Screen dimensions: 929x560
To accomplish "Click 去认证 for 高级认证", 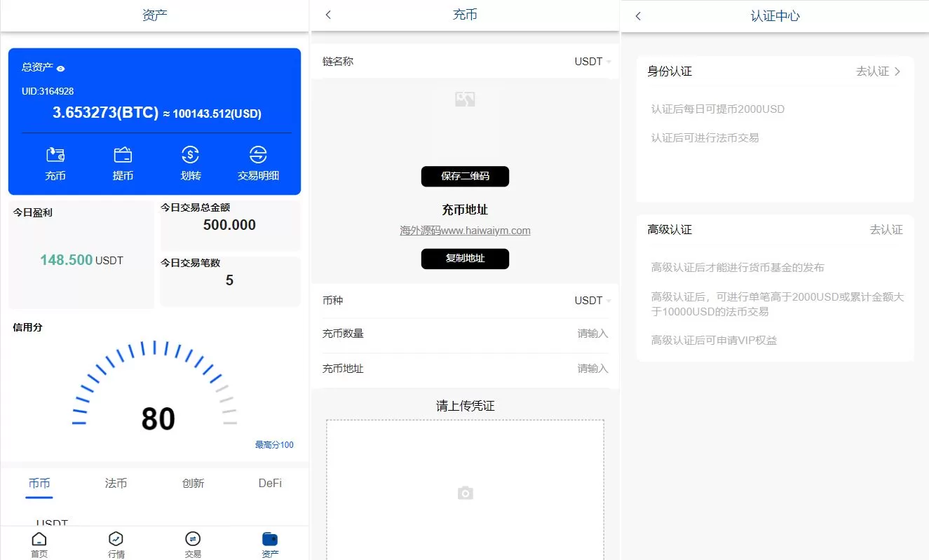I will (x=886, y=230).
